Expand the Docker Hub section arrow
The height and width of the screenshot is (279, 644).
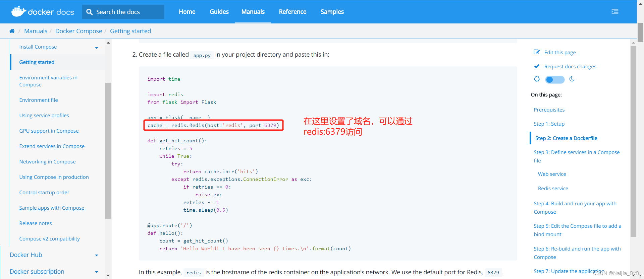(97, 255)
